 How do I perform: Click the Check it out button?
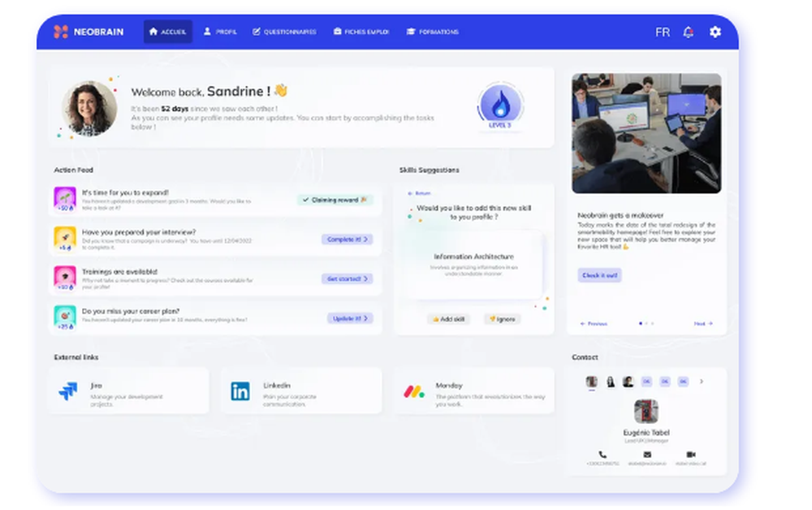(599, 275)
